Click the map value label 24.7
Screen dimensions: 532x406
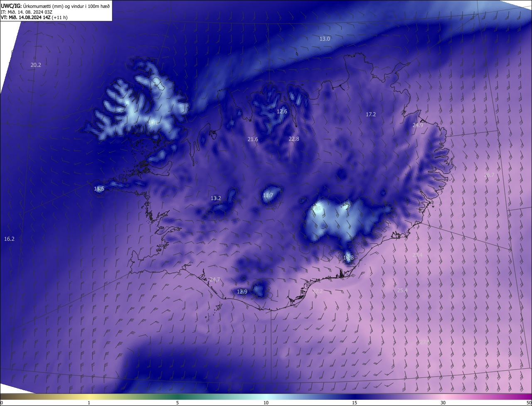(214, 280)
